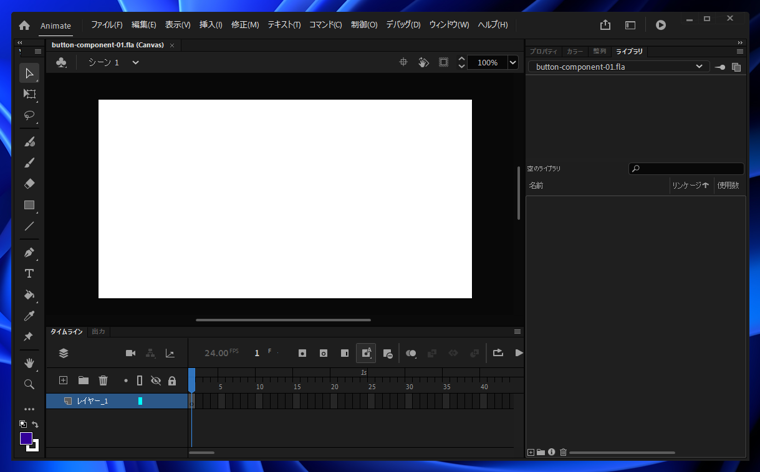Screen dimensions: 760x472
Task: Open the more tools ellipsis
Action: [29, 409]
